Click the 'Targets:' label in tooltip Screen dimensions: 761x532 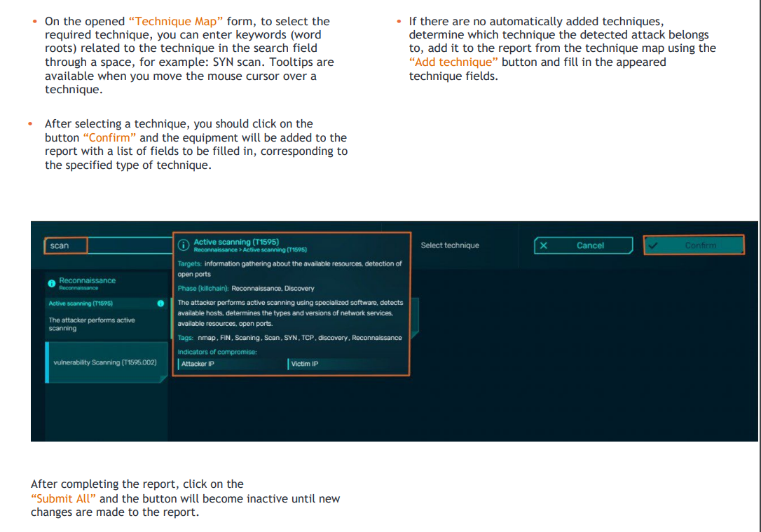tap(189, 264)
